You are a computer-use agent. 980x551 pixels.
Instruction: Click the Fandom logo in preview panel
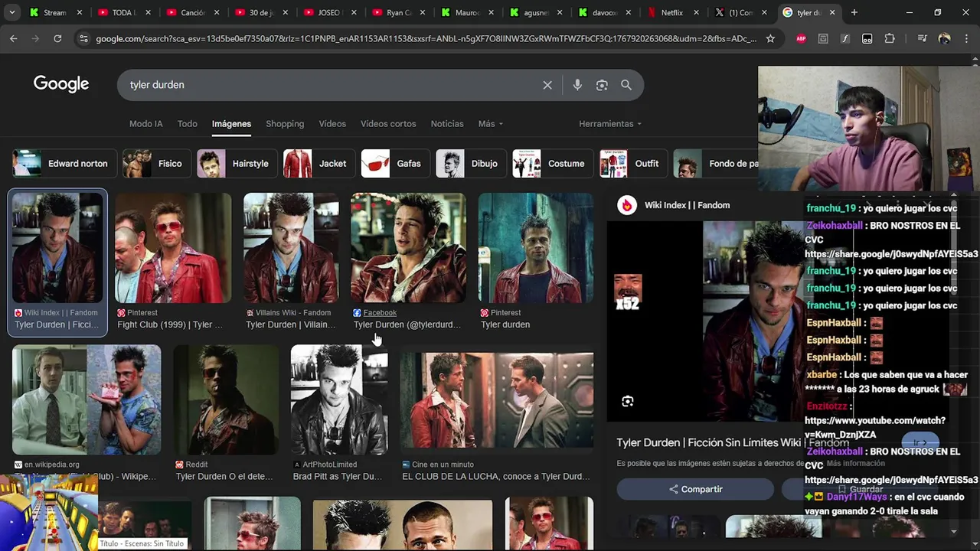click(x=627, y=205)
